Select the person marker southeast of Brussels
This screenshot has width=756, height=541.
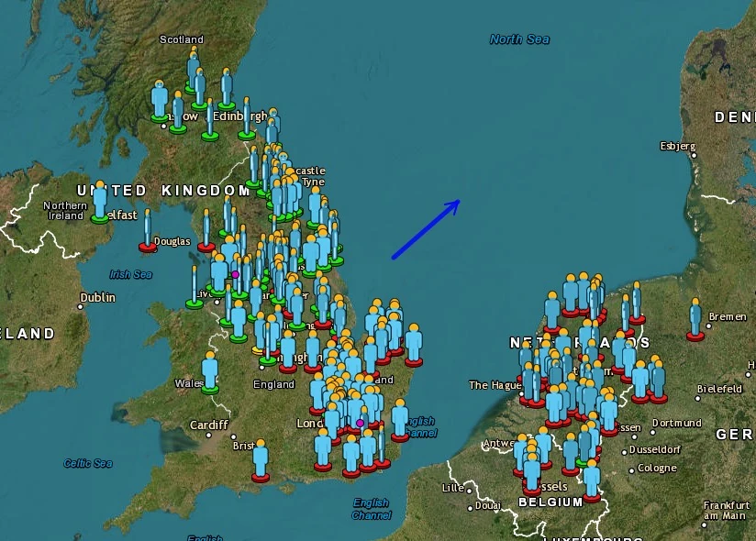coord(592,480)
